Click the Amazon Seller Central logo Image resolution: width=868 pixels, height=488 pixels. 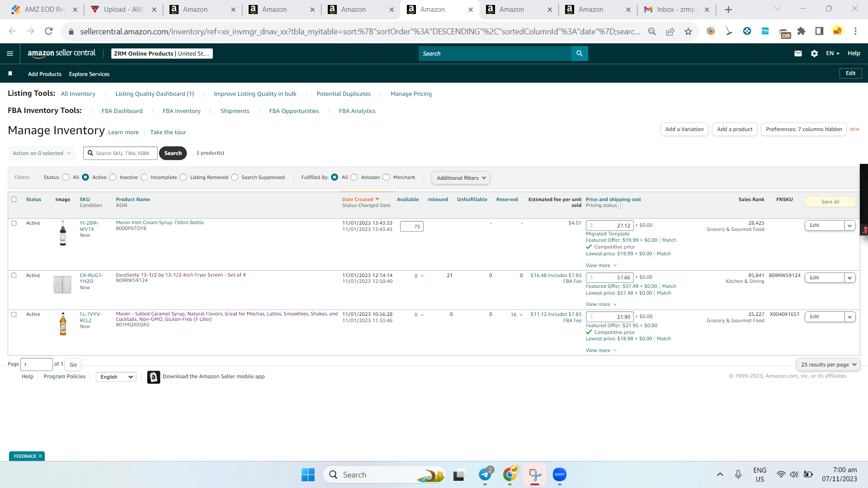[x=61, y=53]
